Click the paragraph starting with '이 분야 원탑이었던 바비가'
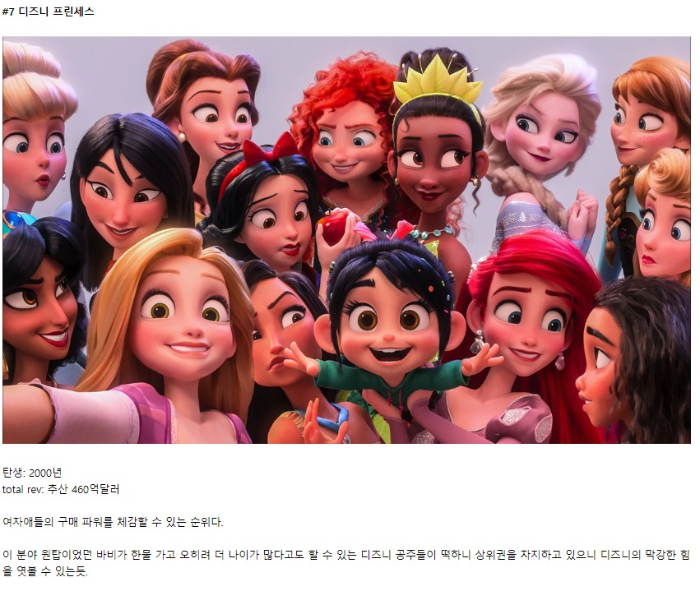 tap(346, 562)
